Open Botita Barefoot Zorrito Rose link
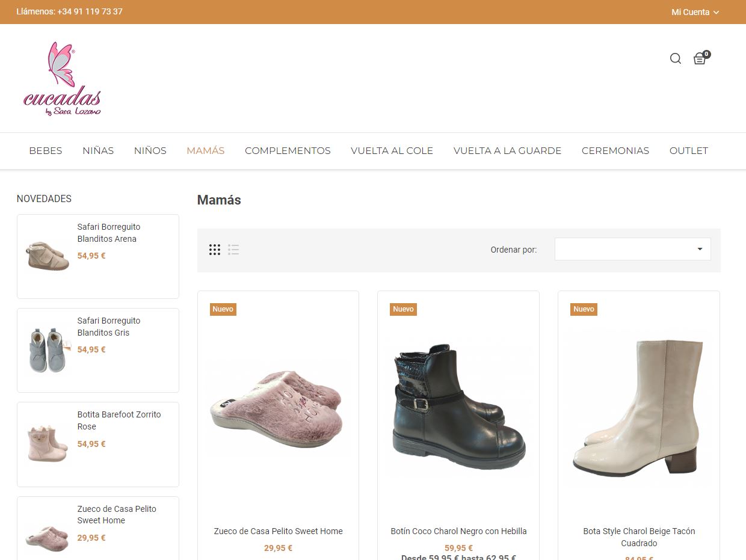 (119, 420)
